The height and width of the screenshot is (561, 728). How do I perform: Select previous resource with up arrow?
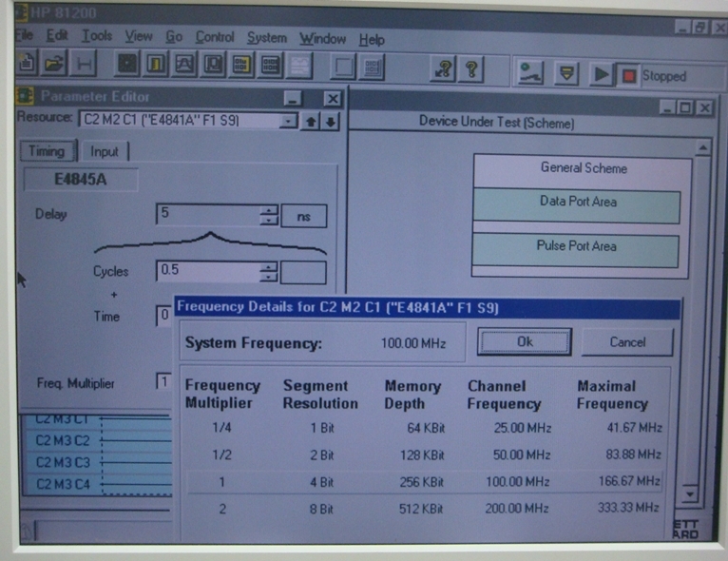(311, 122)
